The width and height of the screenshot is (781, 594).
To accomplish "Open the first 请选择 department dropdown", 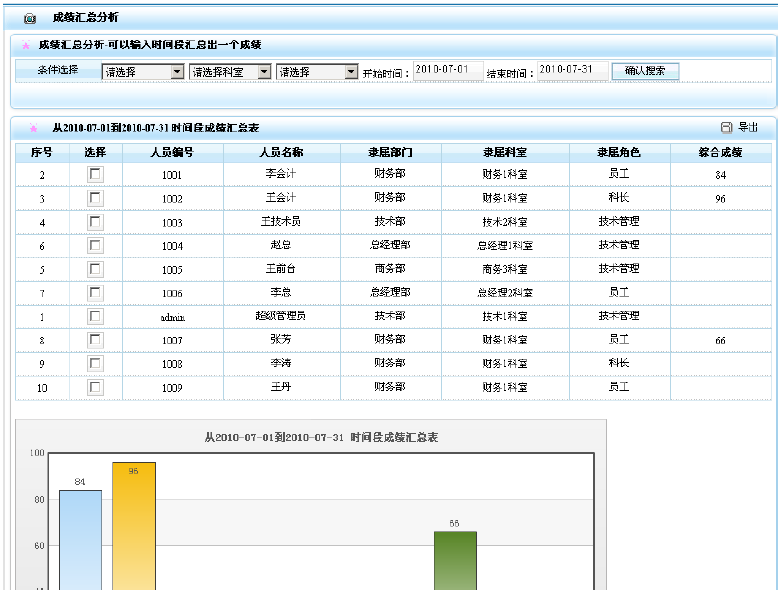I will point(142,72).
